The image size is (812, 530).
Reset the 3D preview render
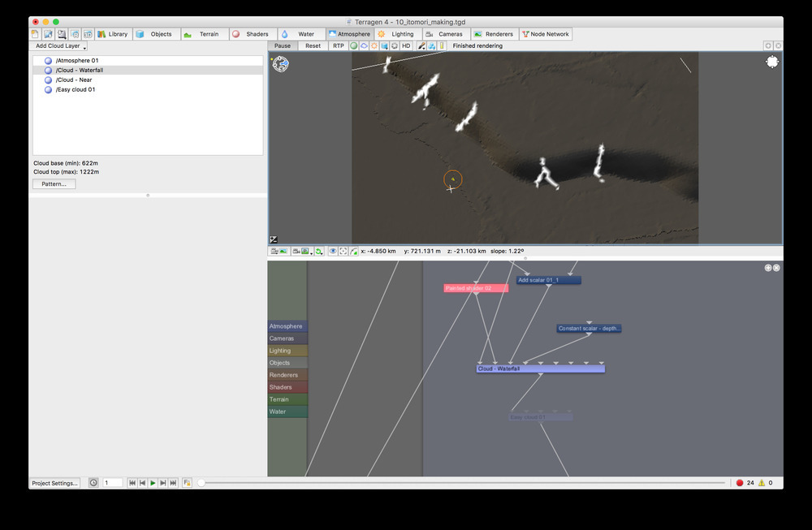313,46
